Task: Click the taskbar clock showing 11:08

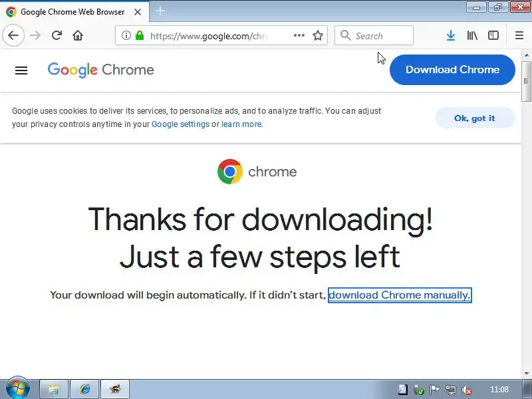Action: tap(499, 390)
